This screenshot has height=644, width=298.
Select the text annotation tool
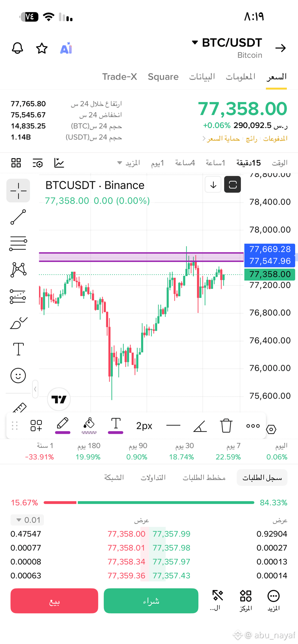18,349
